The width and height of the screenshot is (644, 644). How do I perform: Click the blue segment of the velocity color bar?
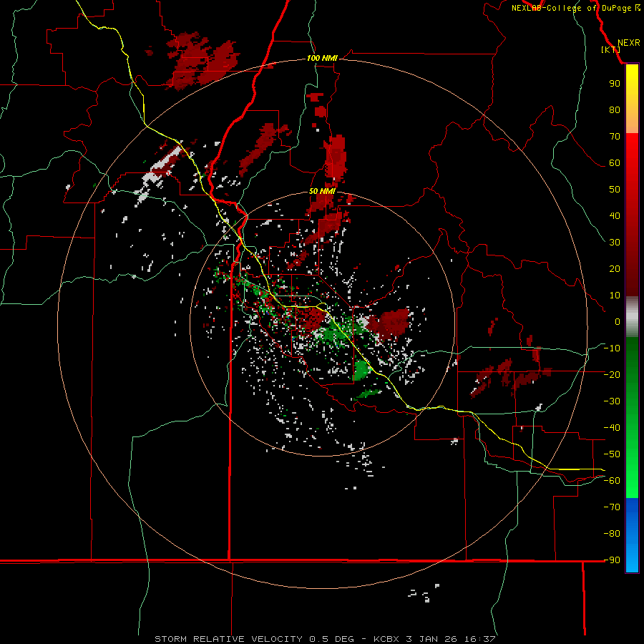point(632,535)
